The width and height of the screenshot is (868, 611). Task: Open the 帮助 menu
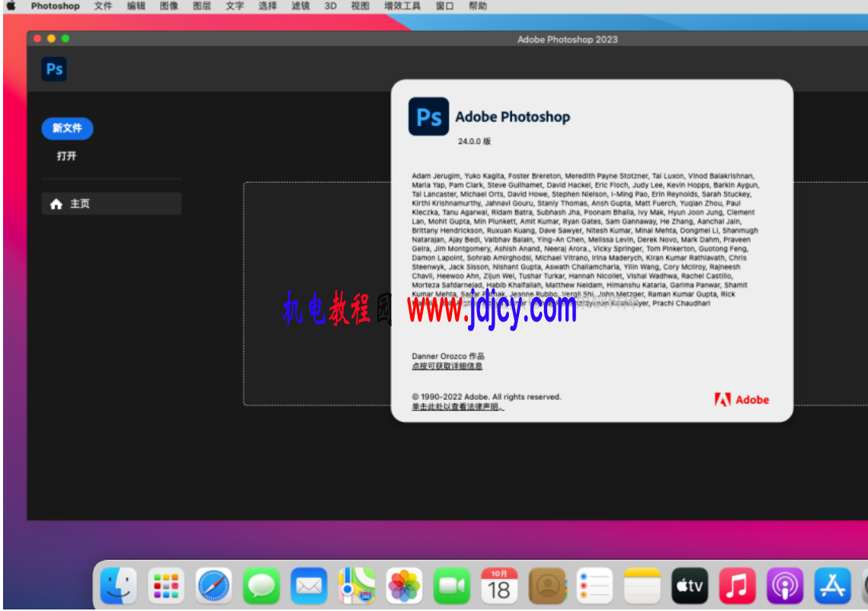478,5
